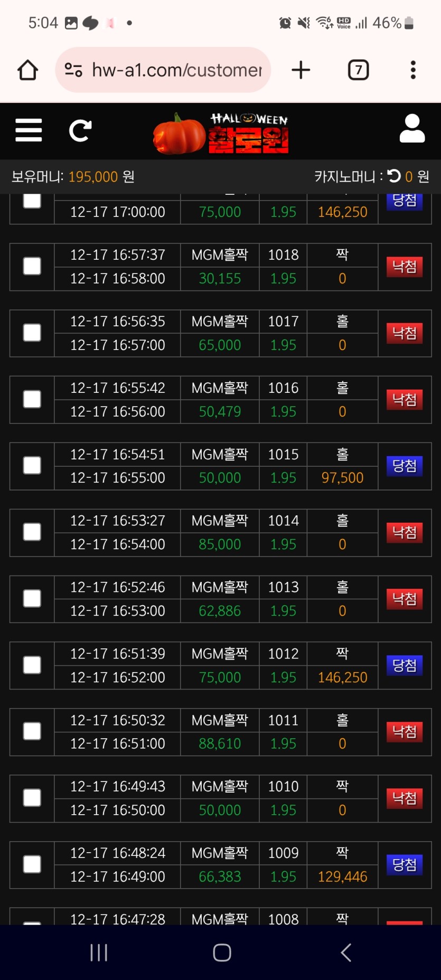Tick the checkbox for round 1012
Image resolution: width=441 pixels, height=980 pixels.
click(x=32, y=665)
